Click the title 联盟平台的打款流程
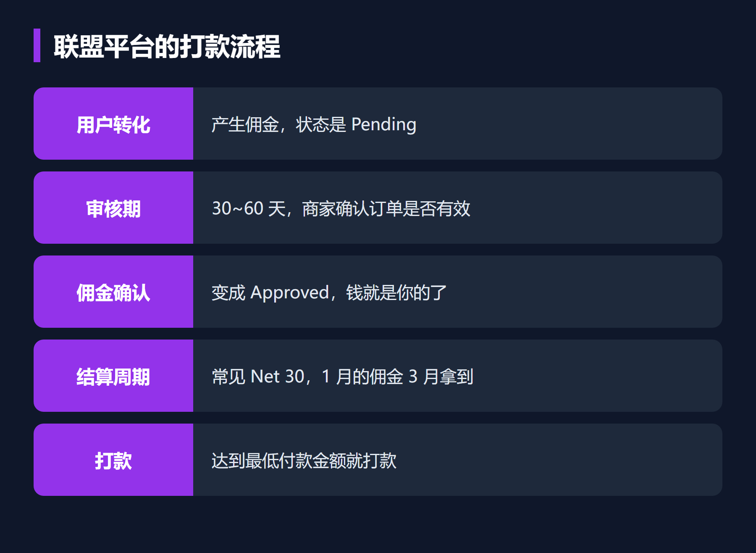This screenshot has height=553, width=756. point(167,46)
